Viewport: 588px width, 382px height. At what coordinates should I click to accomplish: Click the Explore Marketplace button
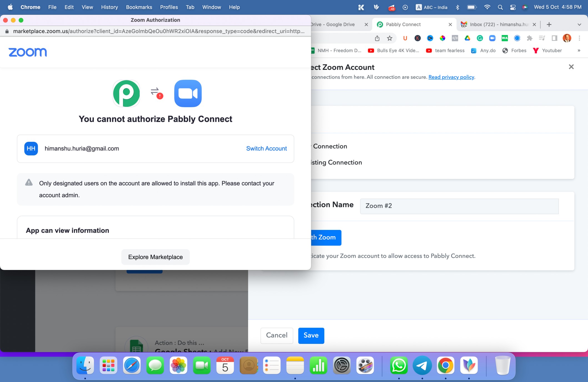pyautogui.click(x=155, y=257)
